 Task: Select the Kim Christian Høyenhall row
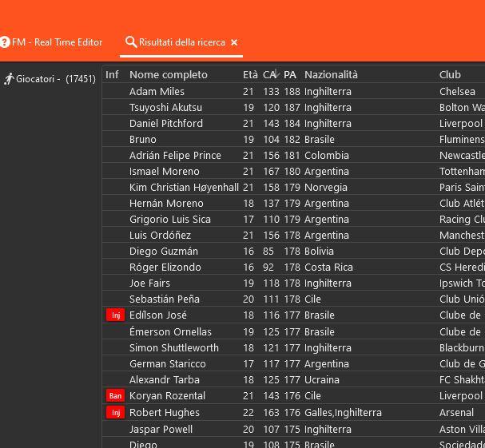184,187
